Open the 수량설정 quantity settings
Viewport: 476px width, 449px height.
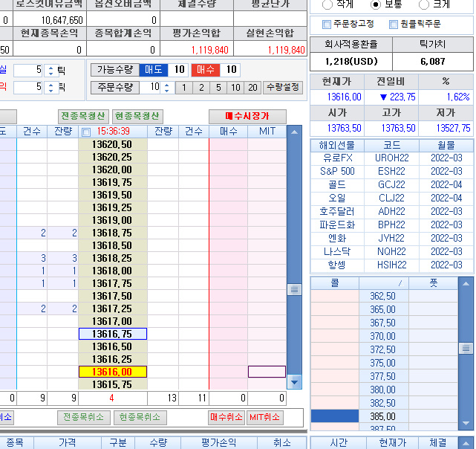click(283, 88)
